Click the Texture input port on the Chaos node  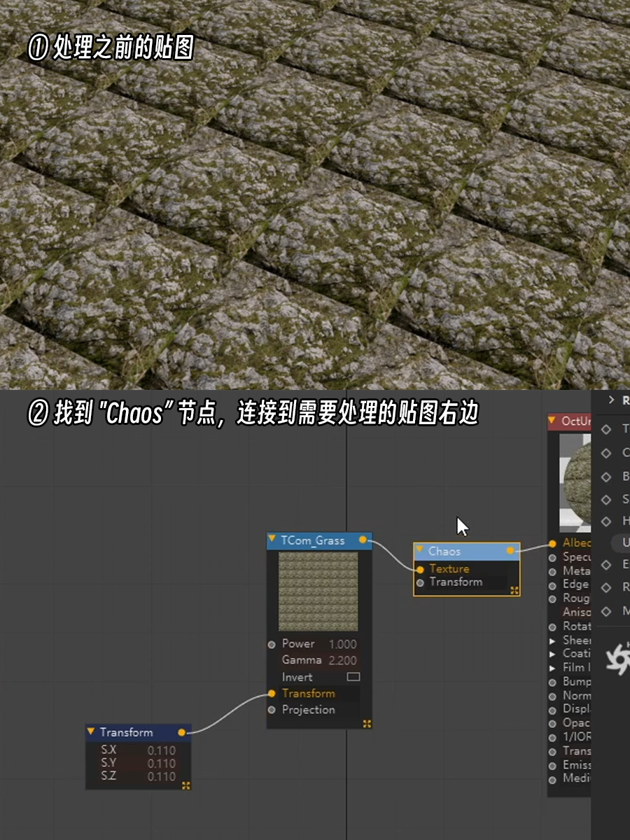click(x=420, y=569)
